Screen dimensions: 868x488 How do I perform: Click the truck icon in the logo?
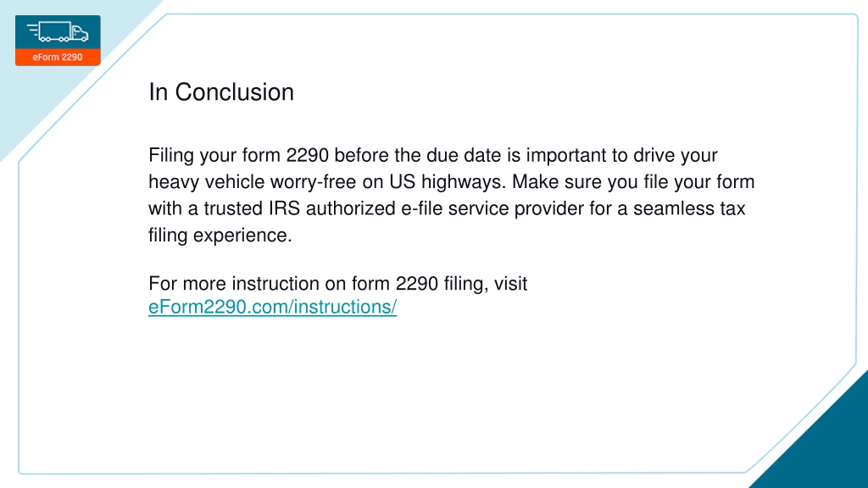pyautogui.click(x=58, y=32)
